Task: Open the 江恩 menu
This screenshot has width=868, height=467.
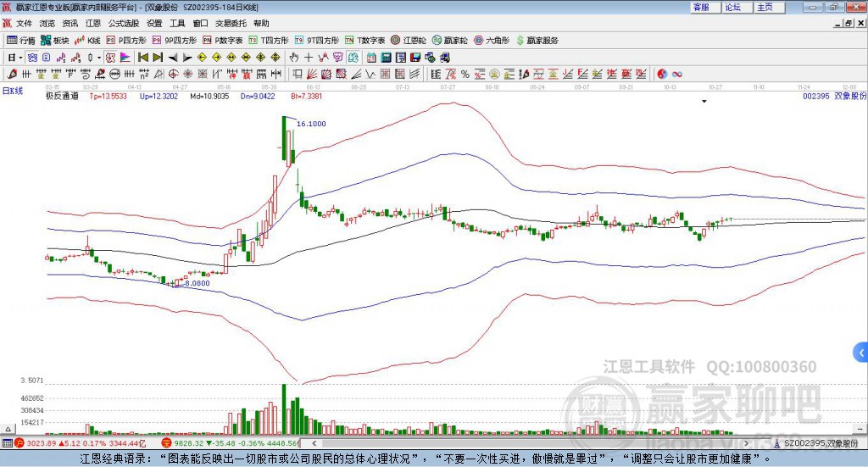Action: (93, 23)
